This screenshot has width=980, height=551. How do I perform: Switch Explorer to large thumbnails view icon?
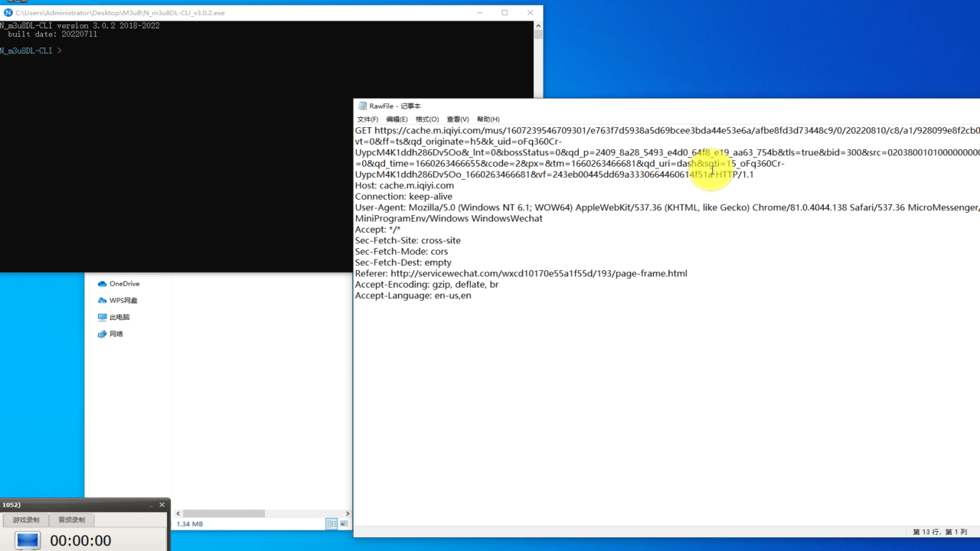pyautogui.click(x=344, y=524)
